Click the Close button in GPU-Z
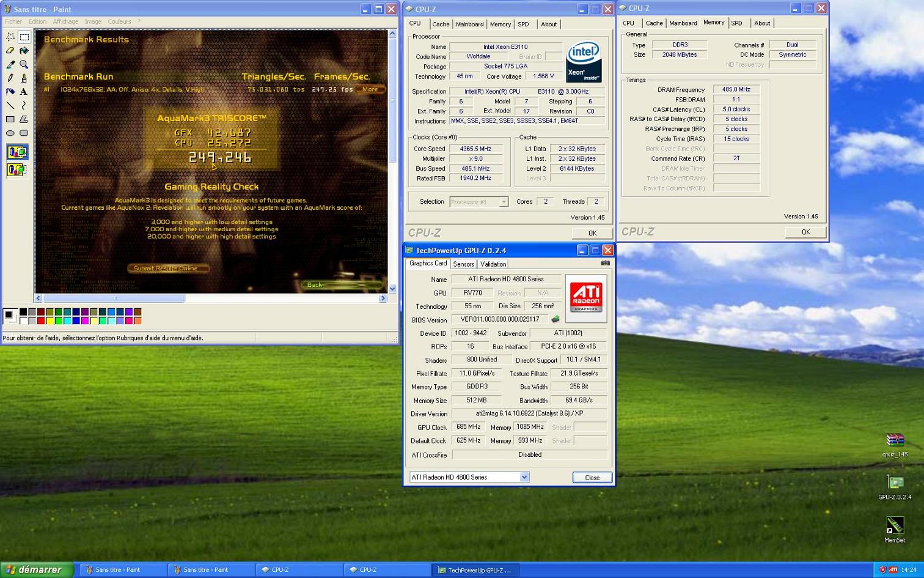Image resolution: width=924 pixels, height=578 pixels. point(592,478)
